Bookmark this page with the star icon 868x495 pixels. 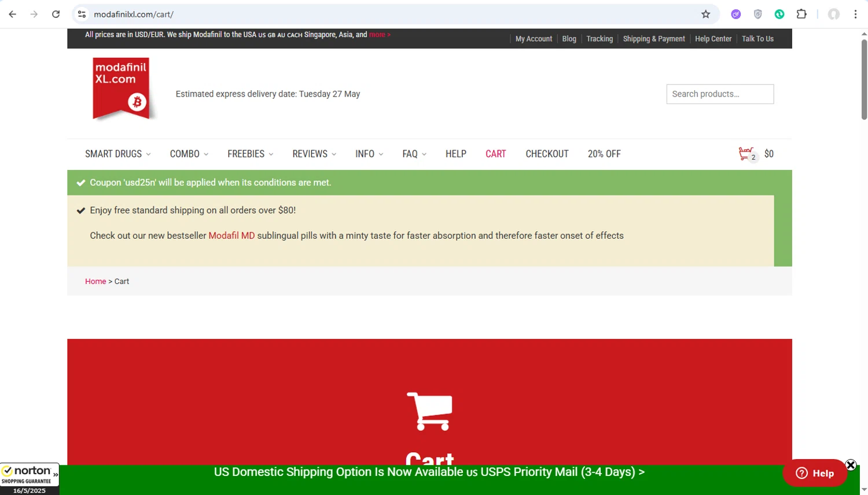705,14
